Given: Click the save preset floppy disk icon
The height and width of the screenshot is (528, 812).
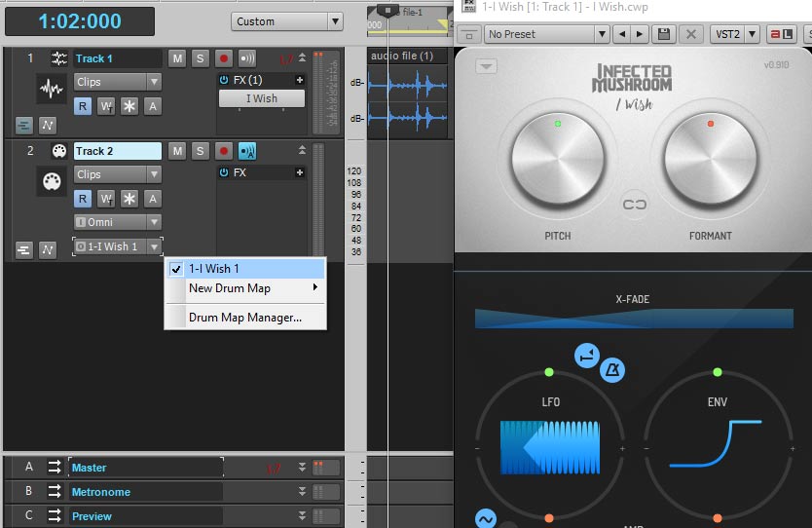Looking at the screenshot, I should coord(664,34).
